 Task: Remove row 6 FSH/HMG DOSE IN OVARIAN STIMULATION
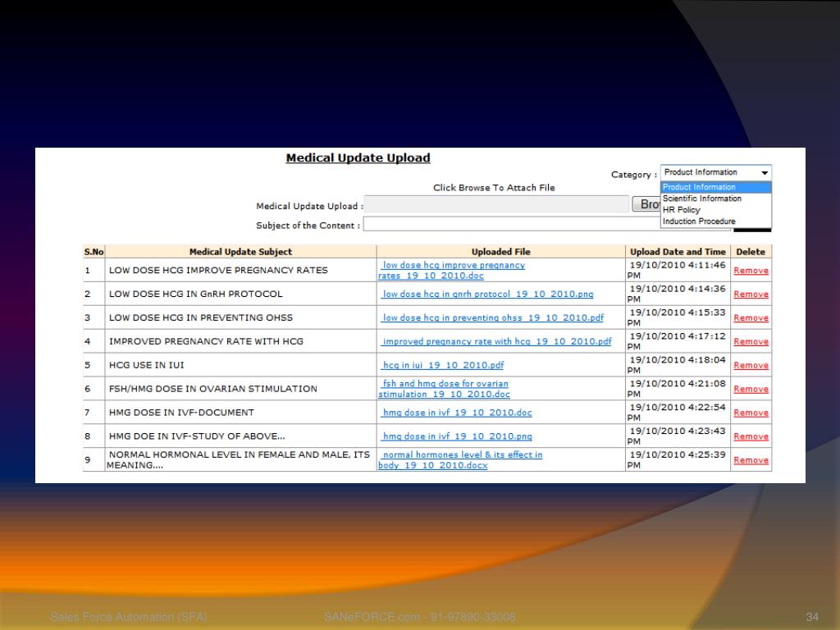(751, 389)
